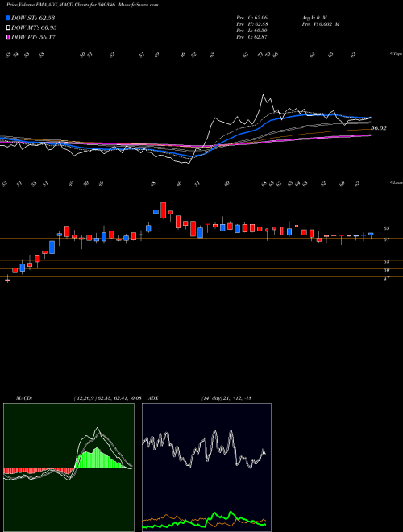403x532 pixels.
Task: Click the 47 price level label
Action: [386, 279]
